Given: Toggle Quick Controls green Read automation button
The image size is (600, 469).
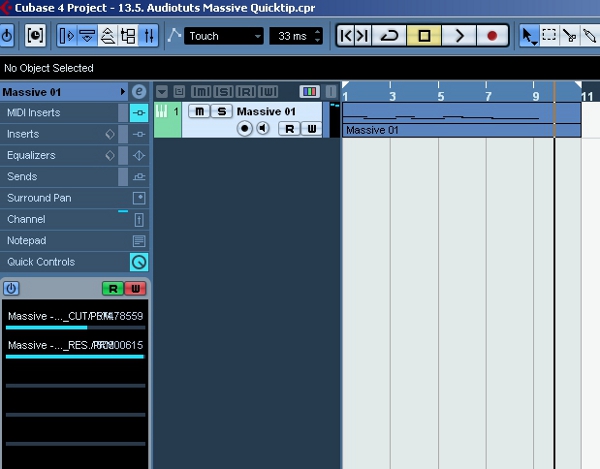Looking at the screenshot, I should pos(113,288).
